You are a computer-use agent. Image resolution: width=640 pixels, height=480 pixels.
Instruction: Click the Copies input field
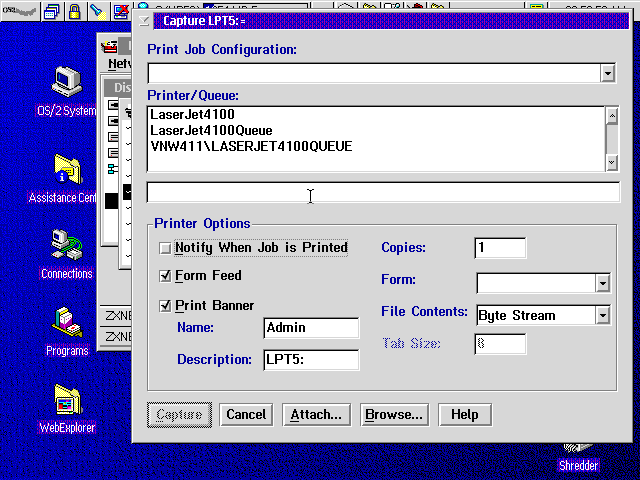(500, 248)
